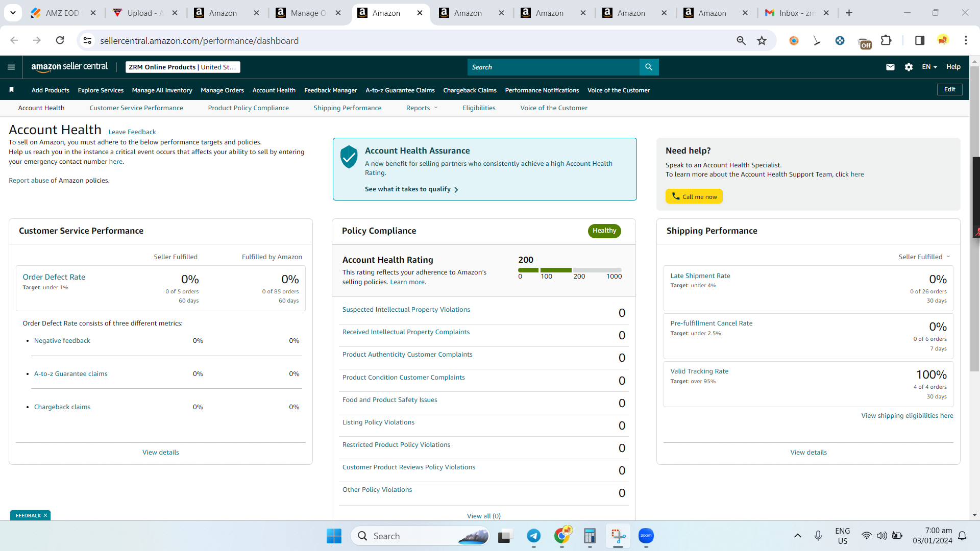Screen dimensions: 980x551
Task: Open the Chargeback claims metric link
Action: pos(62,407)
